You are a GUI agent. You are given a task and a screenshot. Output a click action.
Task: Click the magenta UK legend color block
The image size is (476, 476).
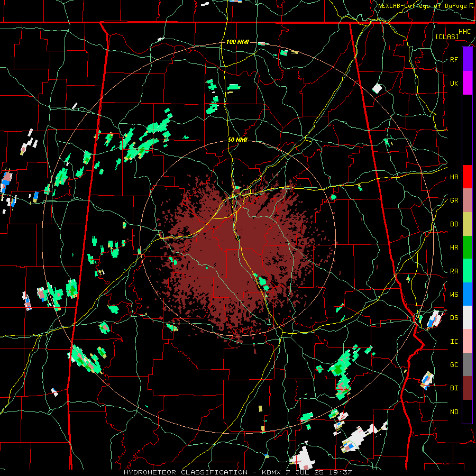tap(467, 83)
